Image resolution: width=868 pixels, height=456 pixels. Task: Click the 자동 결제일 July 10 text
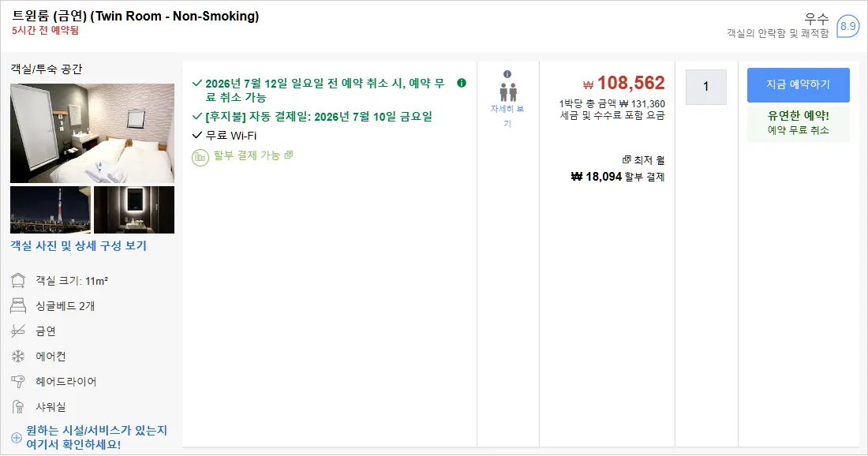coord(319,117)
